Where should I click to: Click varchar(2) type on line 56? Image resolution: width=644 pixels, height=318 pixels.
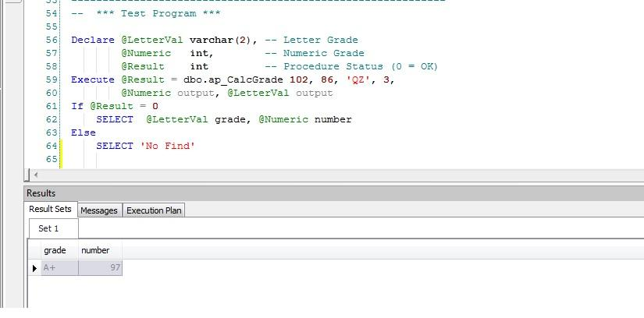(221, 41)
